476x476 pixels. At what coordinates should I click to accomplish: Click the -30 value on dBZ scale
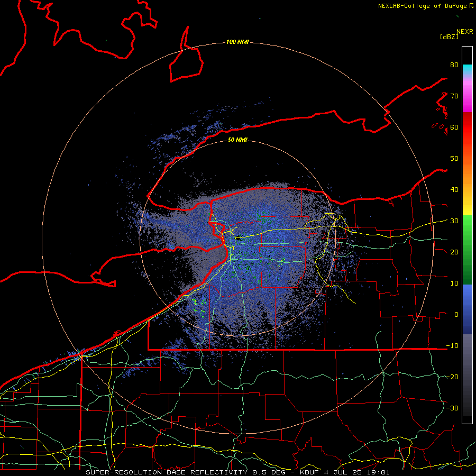pyautogui.click(x=452, y=408)
